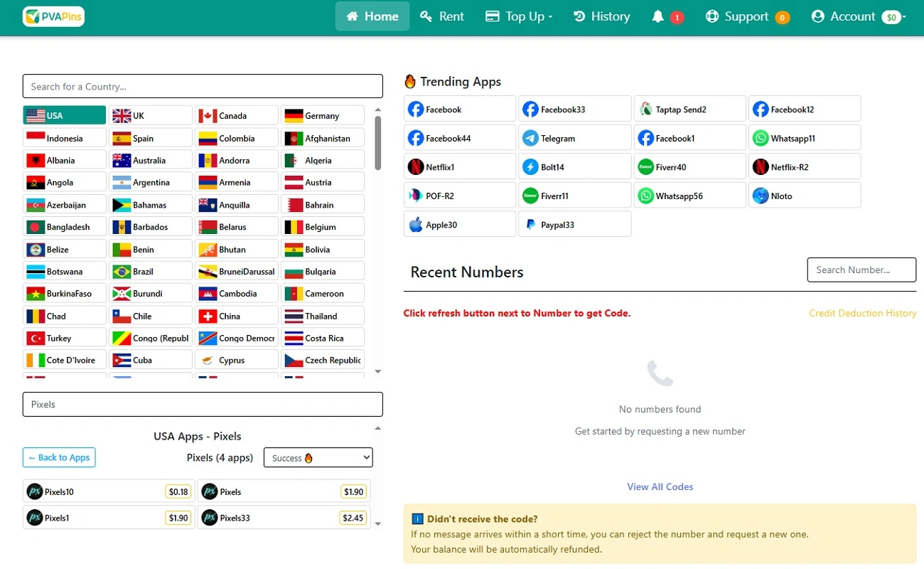Screen dimensions: 924x569
Task: Choose the Fiverr11 app tile
Action: [574, 196]
